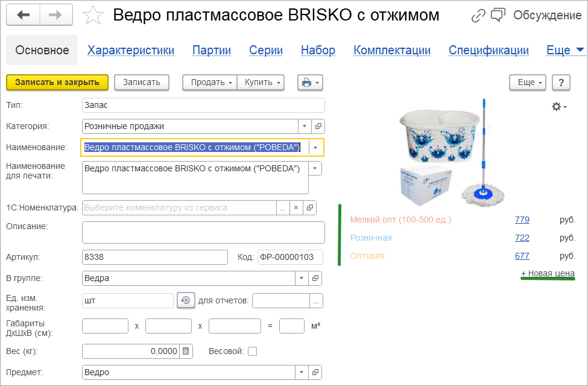Viewport: 588px width, 386px height.
Task: Expand the Наименование для печати dropdown
Action: point(315,169)
